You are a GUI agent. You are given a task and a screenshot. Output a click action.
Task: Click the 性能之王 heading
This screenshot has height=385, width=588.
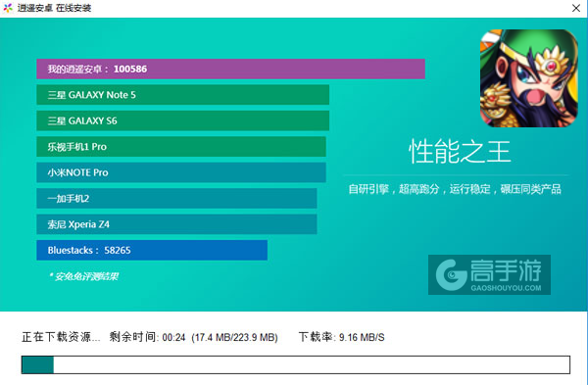pyautogui.click(x=460, y=152)
